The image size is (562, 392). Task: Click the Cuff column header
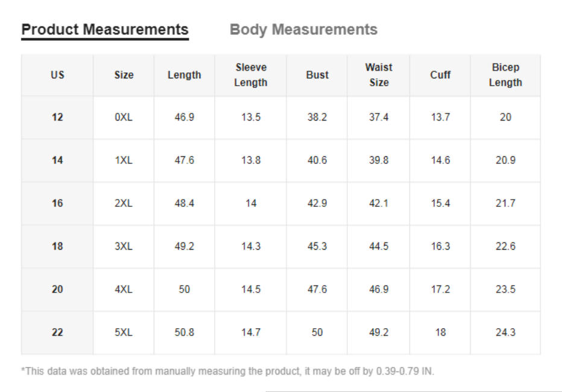[440, 75]
